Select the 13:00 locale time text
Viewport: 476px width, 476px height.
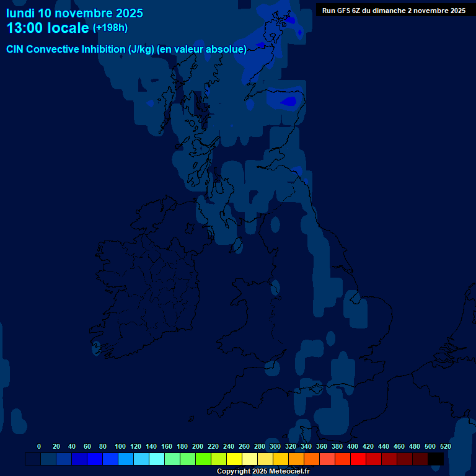coord(48,28)
